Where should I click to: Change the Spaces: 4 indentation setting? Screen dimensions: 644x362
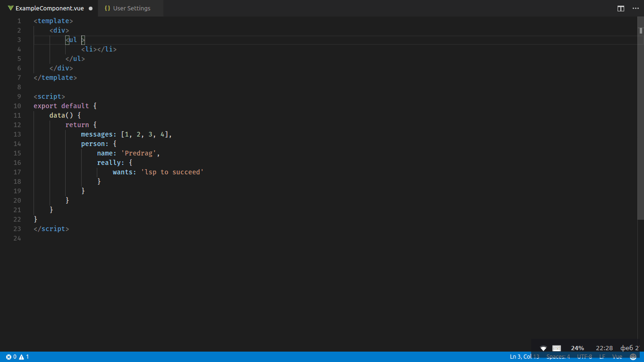point(558,357)
